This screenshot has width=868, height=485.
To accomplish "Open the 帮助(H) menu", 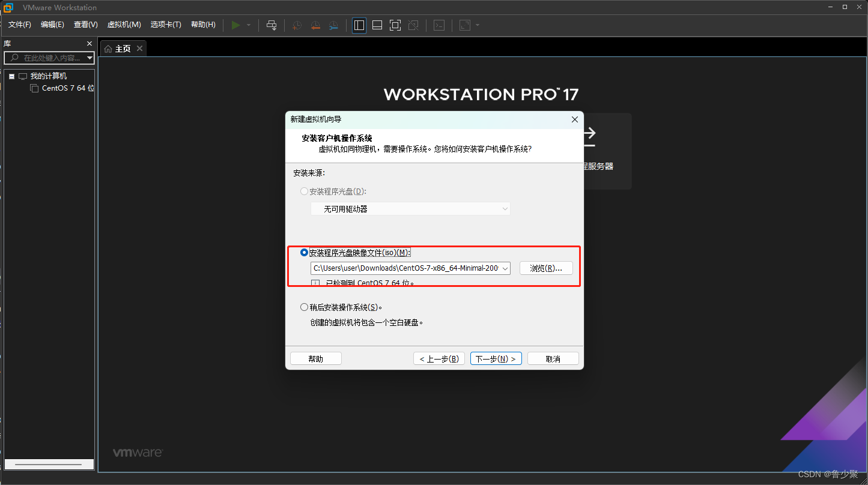I will [203, 25].
